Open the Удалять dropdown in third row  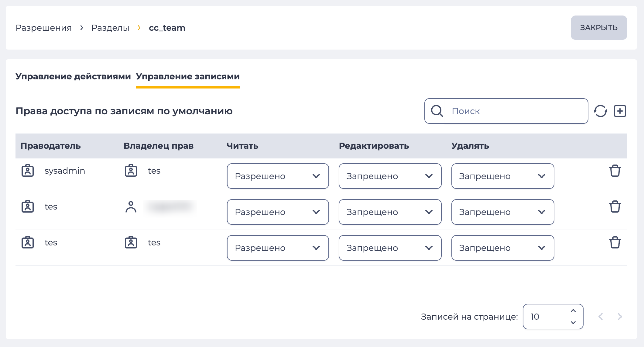503,248
